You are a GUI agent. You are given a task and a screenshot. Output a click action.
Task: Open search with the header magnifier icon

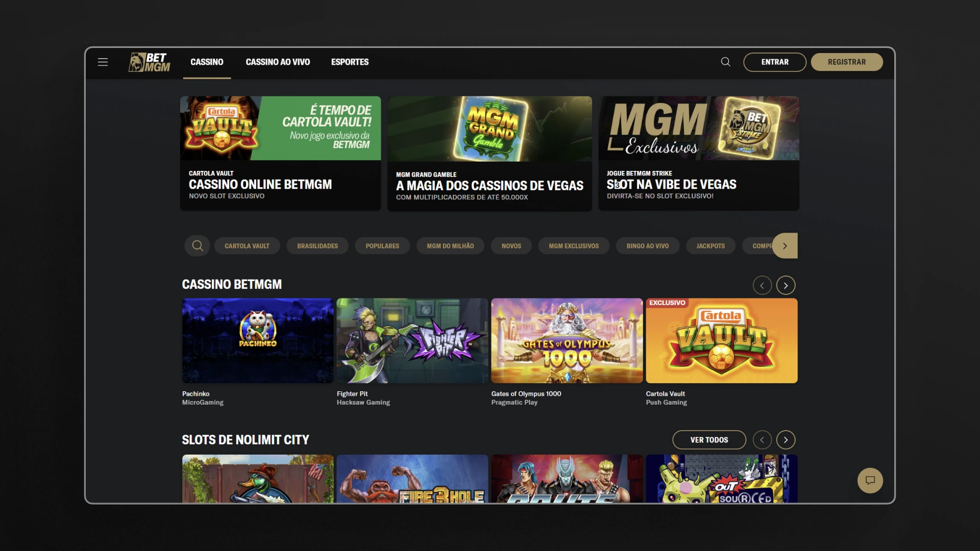[725, 62]
